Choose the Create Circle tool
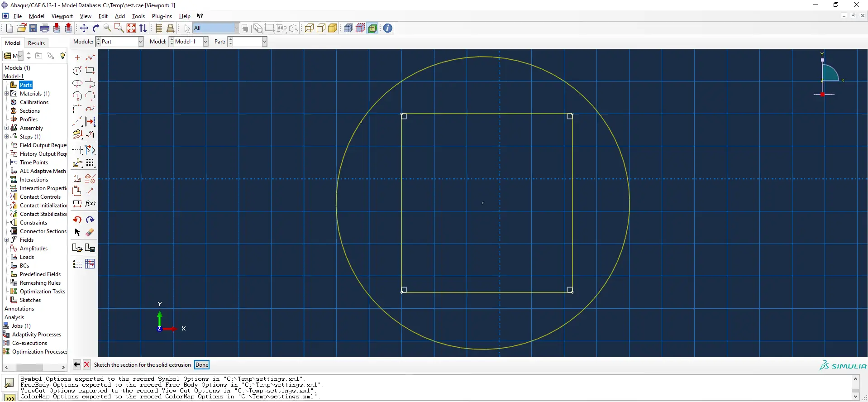The image size is (868, 402). point(77,70)
